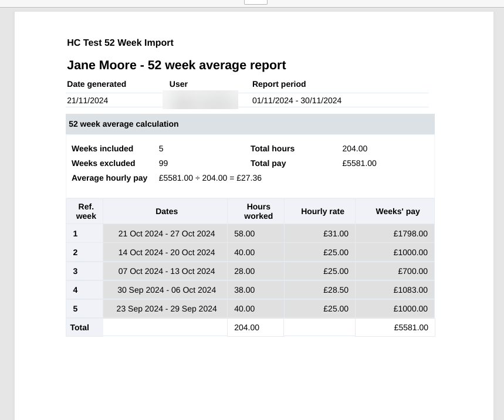Click the blurred User name field
The image size is (504, 420).
point(200,100)
